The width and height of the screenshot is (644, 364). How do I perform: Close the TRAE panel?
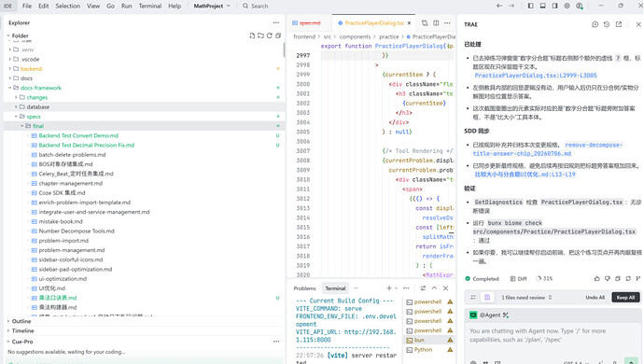coord(638,24)
